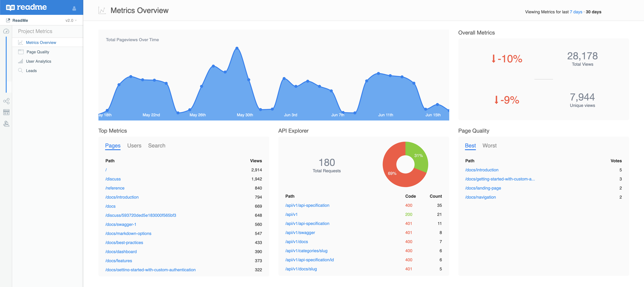This screenshot has height=287, width=644.
Task: Open the ReadMe external link icon
Action: (8, 20)
